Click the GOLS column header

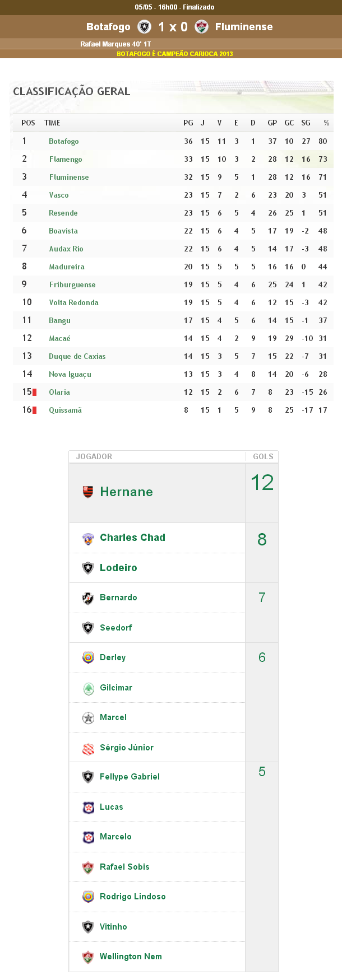click(263, 456)
